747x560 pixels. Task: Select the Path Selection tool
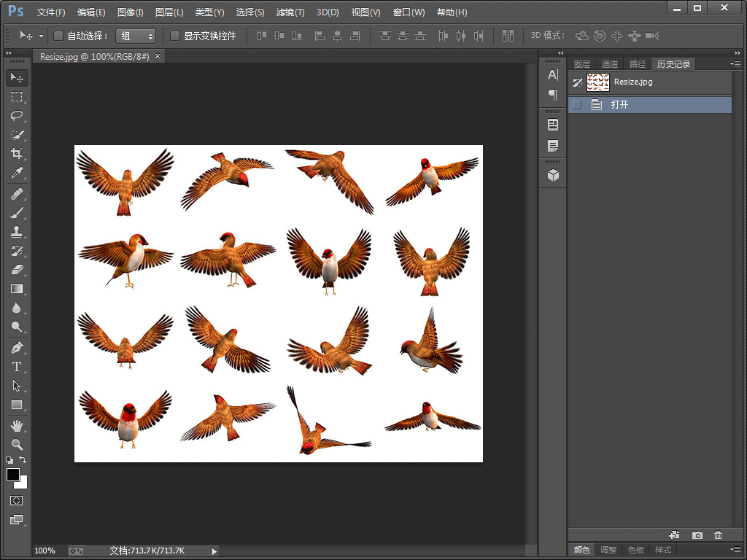(x=17, y=386)
